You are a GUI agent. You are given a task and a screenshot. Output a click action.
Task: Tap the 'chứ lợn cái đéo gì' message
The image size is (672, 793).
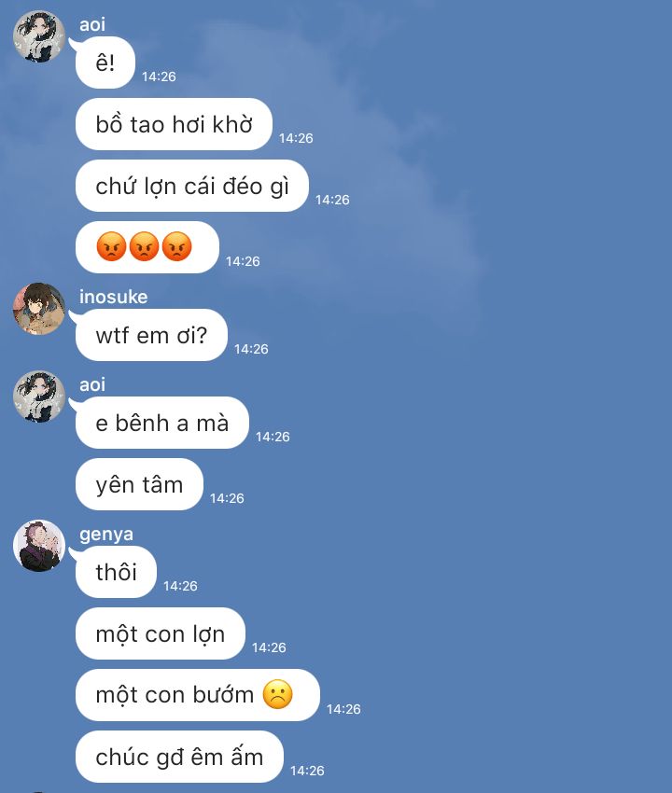(192, 186)
